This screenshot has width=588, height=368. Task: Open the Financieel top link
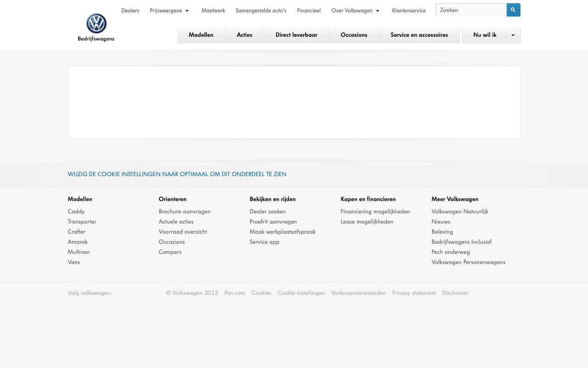tap(309, 11)
